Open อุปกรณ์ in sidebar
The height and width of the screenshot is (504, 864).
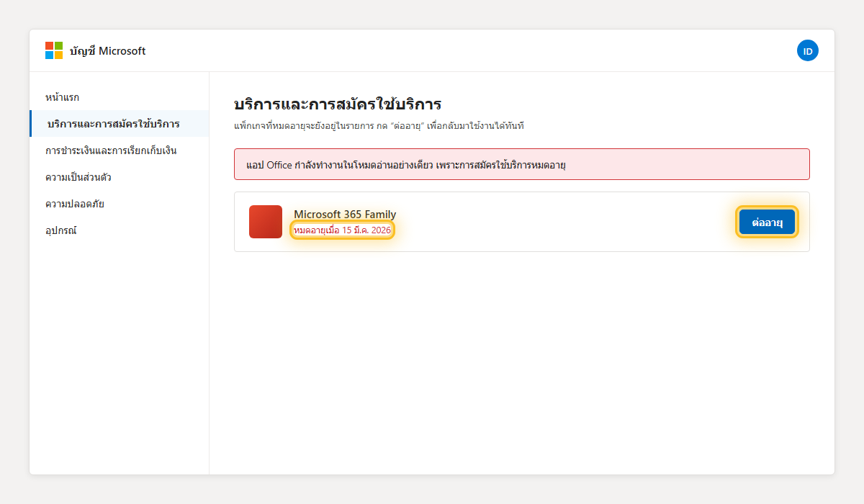pos(120,230)
